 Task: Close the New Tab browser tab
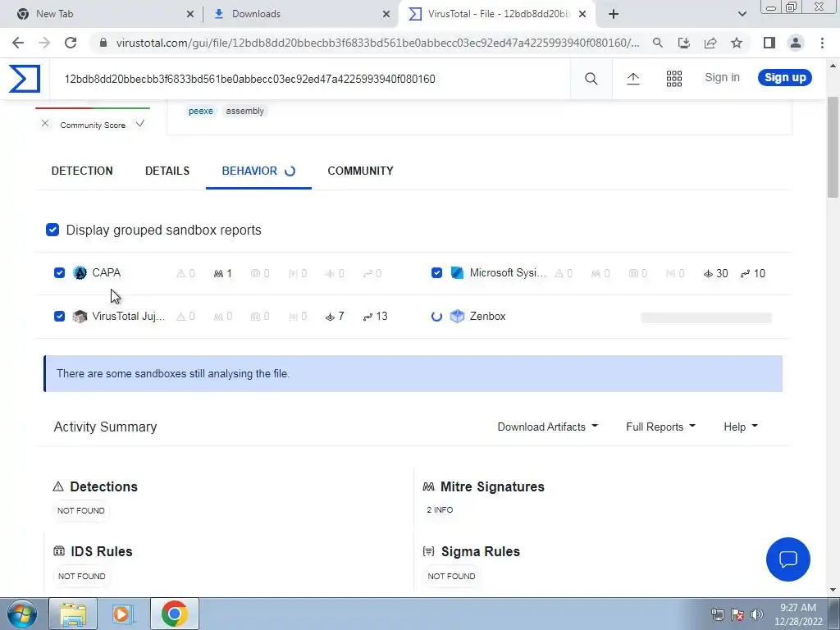[190, 15]
